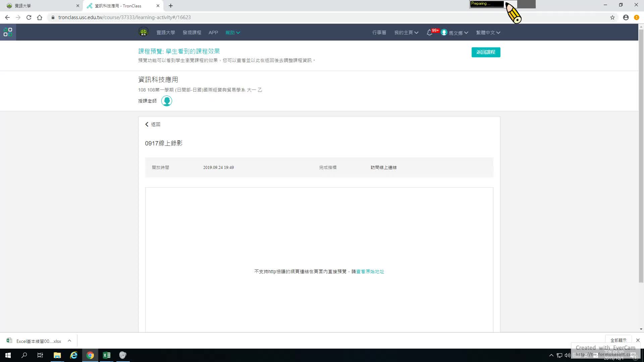Click the school logo in the navigation bar

[x=144, y=32]
